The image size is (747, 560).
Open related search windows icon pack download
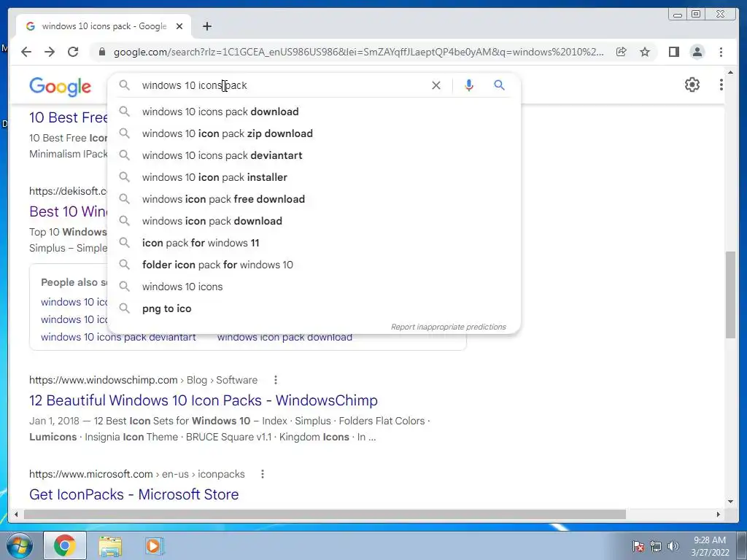285,337
